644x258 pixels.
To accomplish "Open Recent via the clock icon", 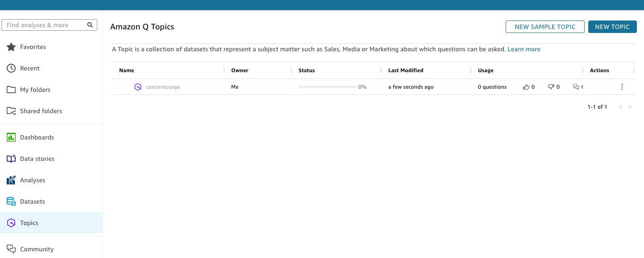I will tap(11, 68).
